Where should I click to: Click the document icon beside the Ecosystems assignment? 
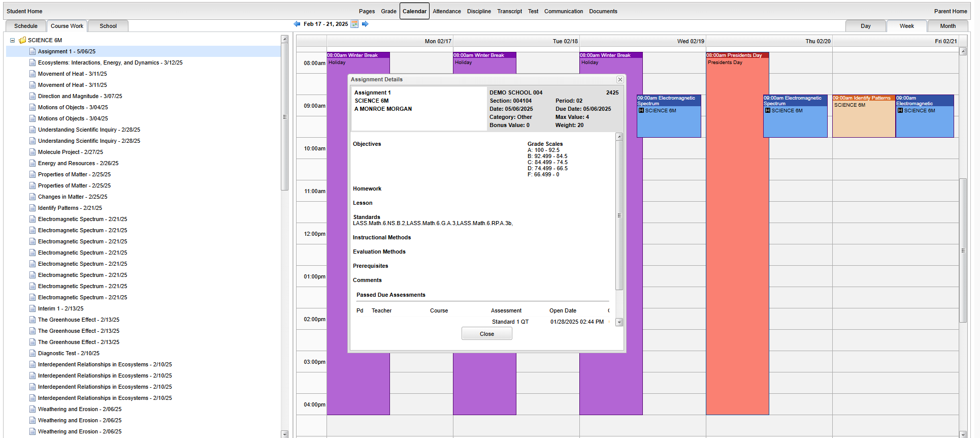(32, 62)
